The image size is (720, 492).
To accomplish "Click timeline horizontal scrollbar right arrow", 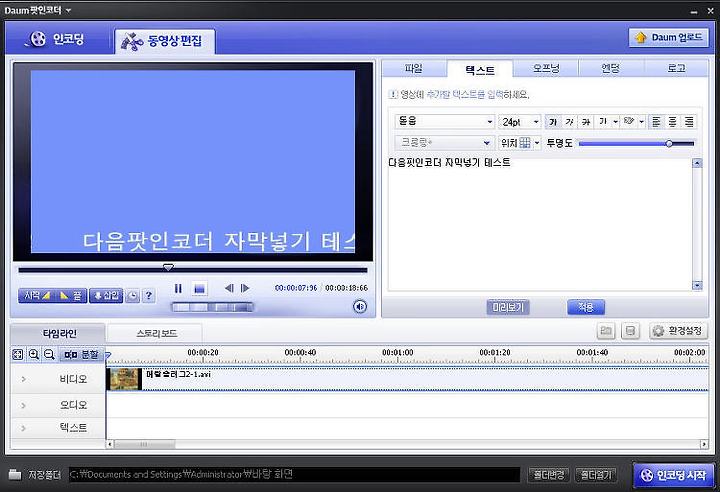I will pos(703,444).
